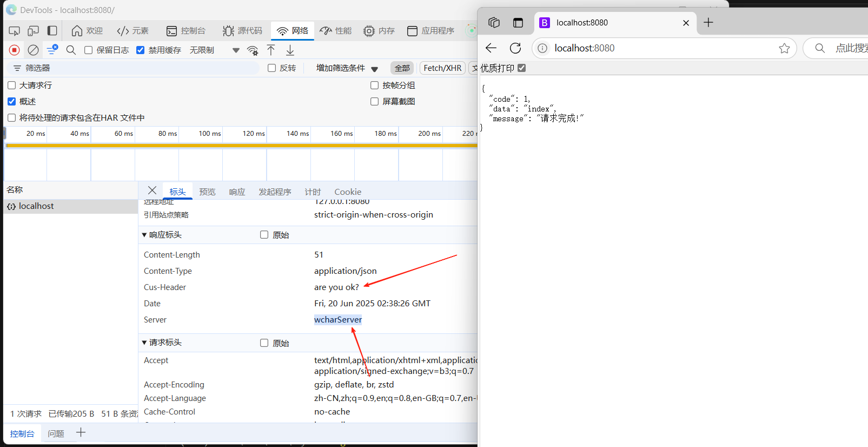The width and height of the screenshot is (868, 447).
Task: Click the import HAR upload arrow icon
Action: pyautogui.click(x=271, y=50)
